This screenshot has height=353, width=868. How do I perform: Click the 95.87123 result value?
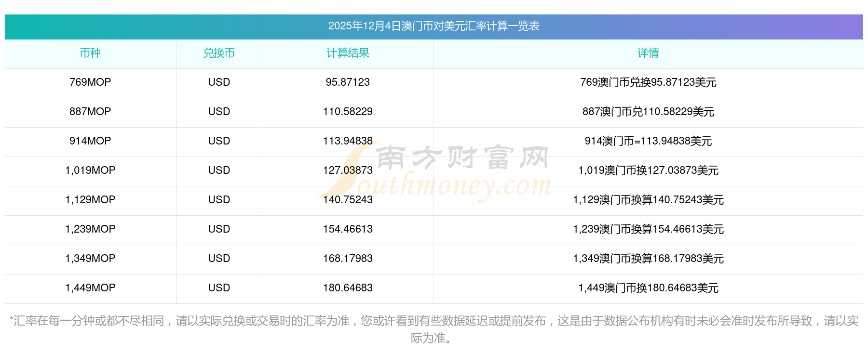pyautogui.click(x=348, y=82)
